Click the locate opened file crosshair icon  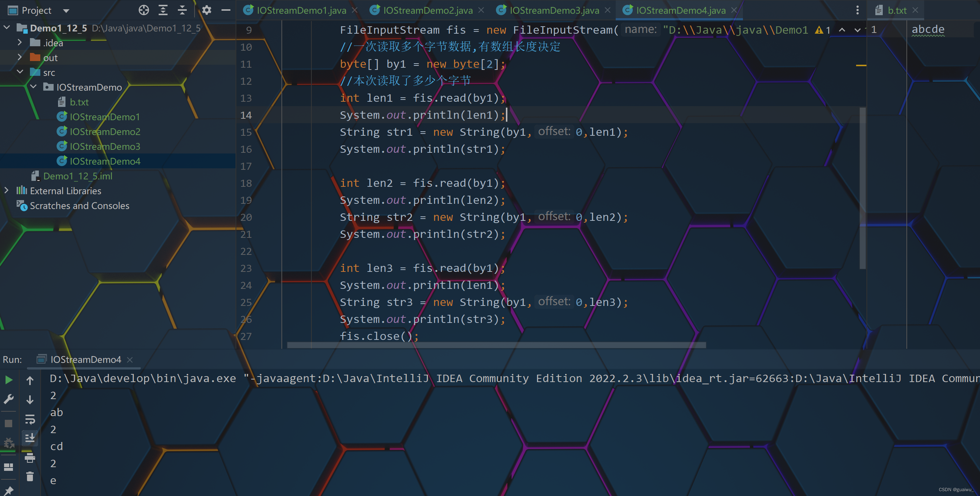point(143,10)
